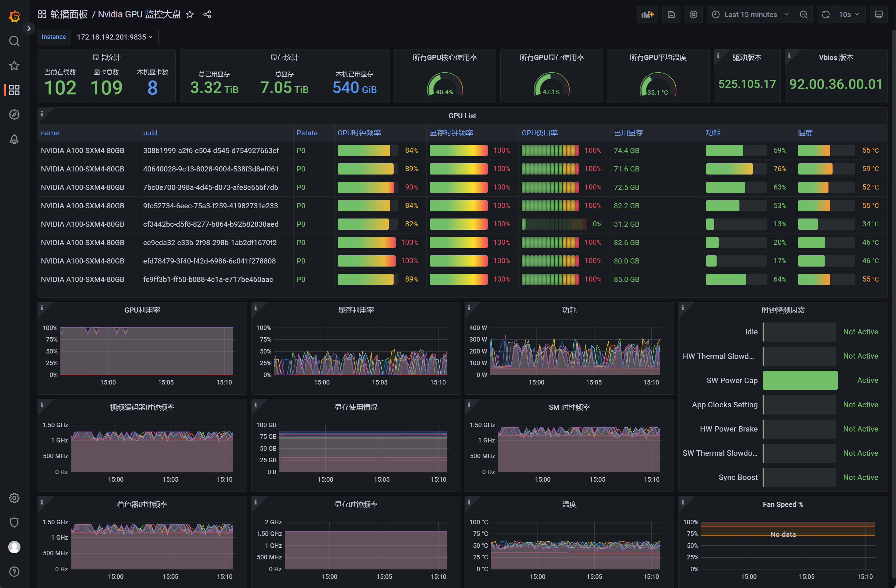Save the dashboard with disk icon
This screenshot has height=588, width=896.
(x=671, y=14)
